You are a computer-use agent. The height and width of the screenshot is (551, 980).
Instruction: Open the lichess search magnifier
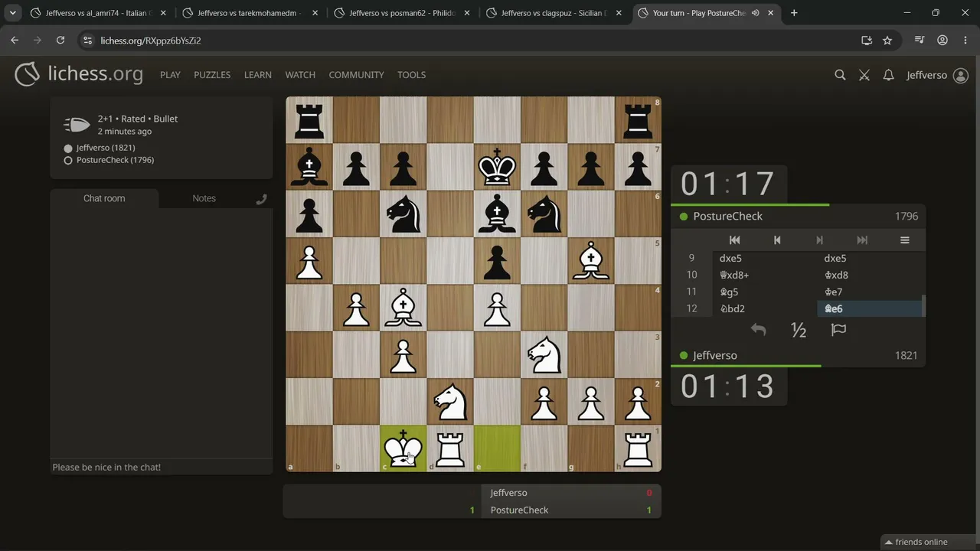pyautogui.click(x=840, y=75)
